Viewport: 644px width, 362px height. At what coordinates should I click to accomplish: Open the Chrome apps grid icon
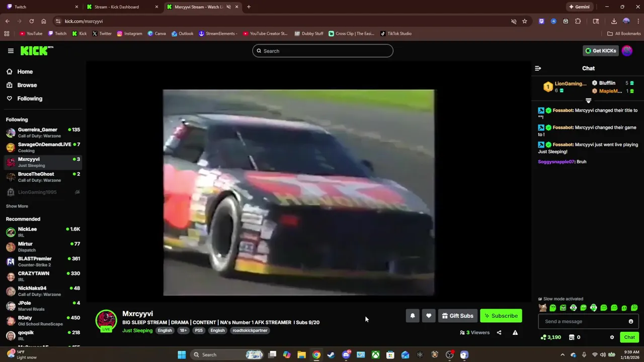tap(7, 34)
